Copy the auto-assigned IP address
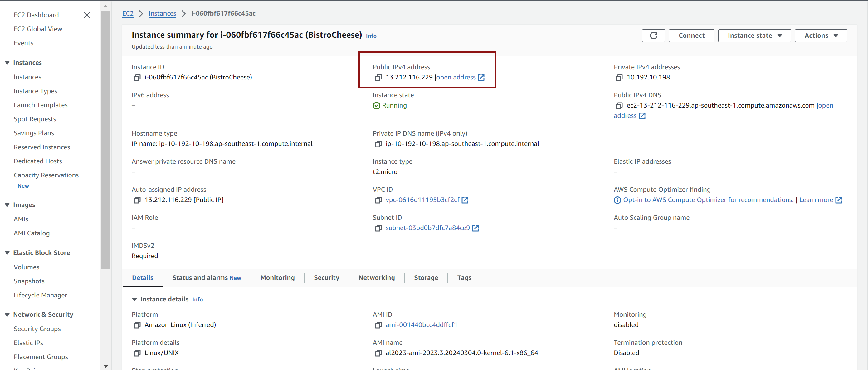 [137, 200]
